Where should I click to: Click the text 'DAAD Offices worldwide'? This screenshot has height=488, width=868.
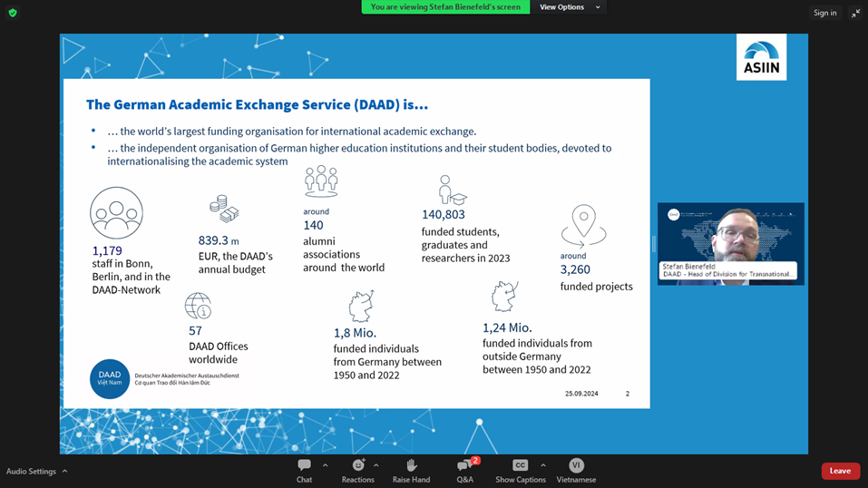click(x=218, y=353)
